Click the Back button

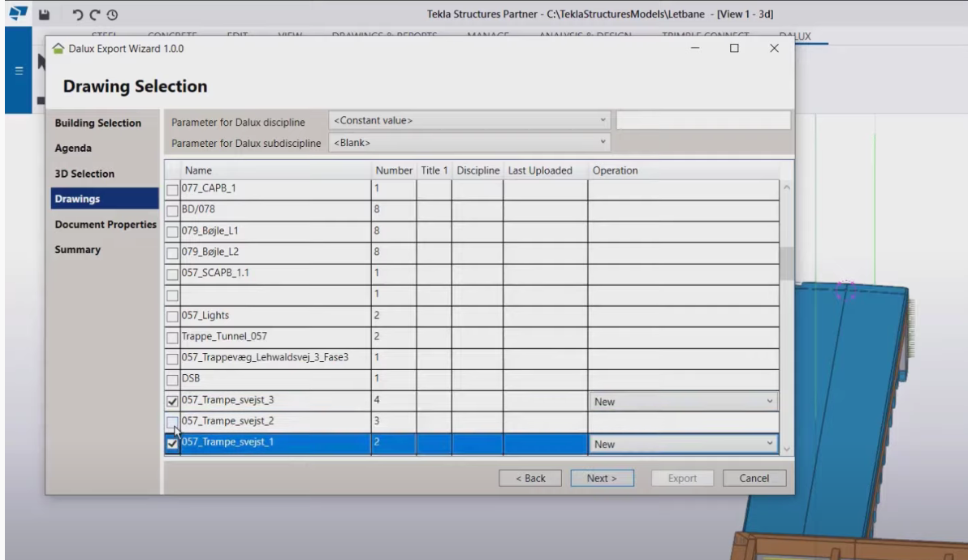point(530,479)
